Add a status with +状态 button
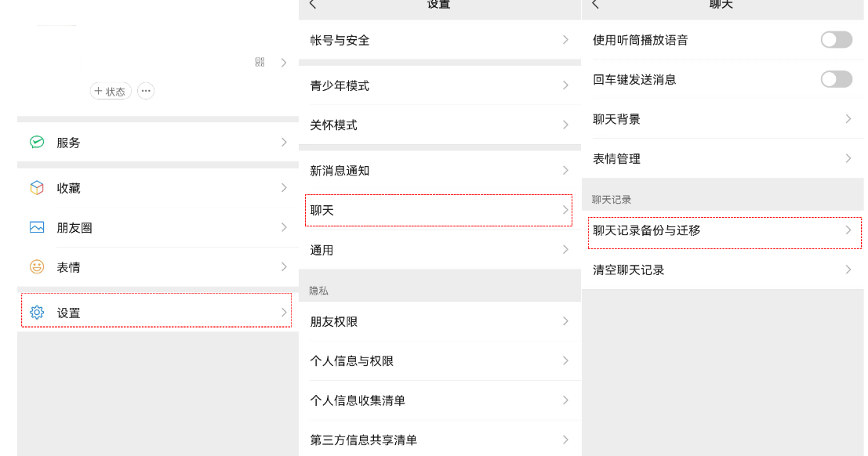This screenshot has height=456, width=868. point(111,92)
